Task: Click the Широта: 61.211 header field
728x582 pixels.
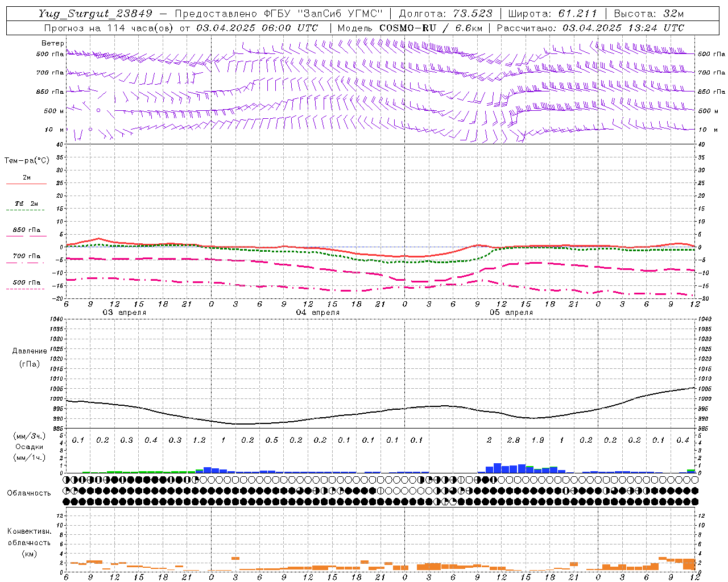Action: (552, 14)
